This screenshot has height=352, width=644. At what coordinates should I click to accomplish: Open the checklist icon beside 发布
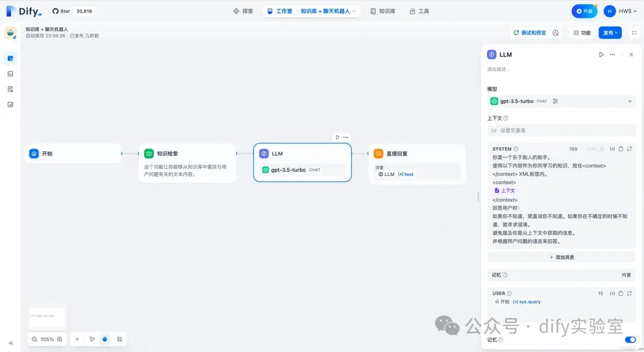(x=634, y=33)
